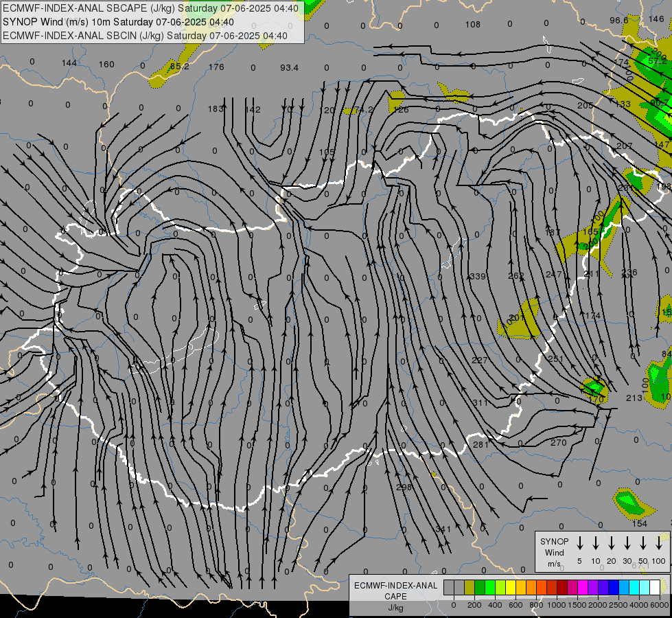Click the 400 tick label in CAPE legend
Screen dimensions: 672x618
point(495,605)
